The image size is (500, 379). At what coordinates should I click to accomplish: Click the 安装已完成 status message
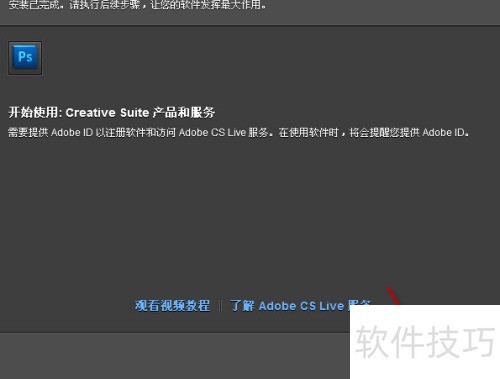click(137, 5)
